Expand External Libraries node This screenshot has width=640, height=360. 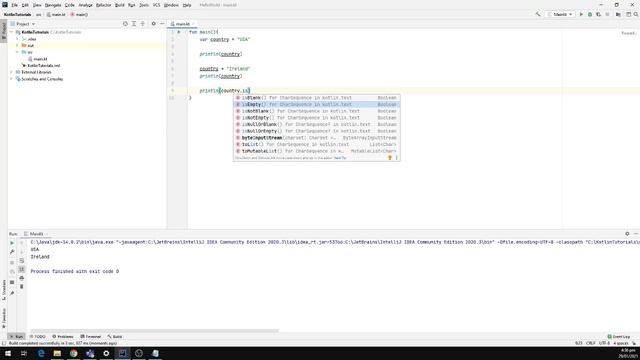[x=11, y=72]
